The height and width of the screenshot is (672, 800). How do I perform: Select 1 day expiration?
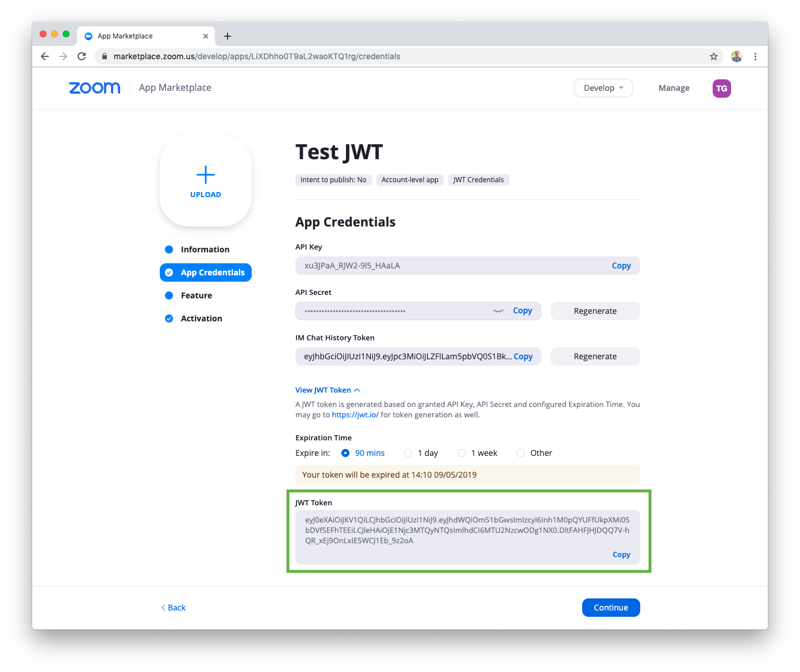(x=408, y=453)
